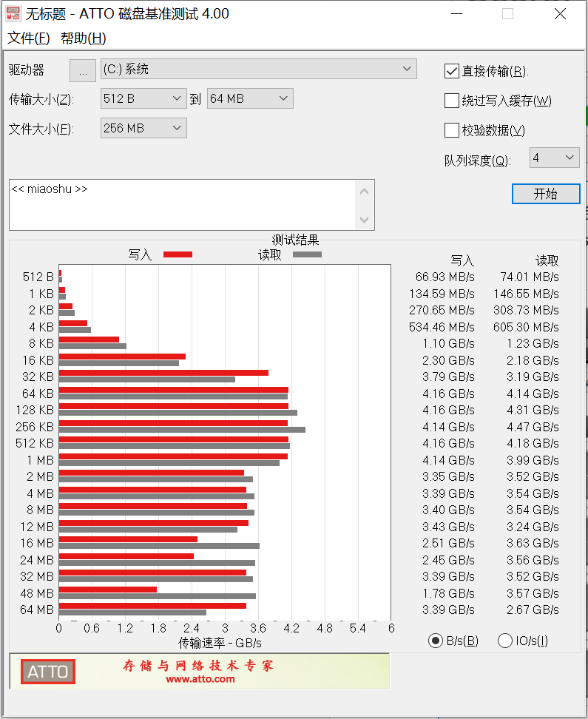Viewport: 588px width, 719px height.
Task: Open the 帮助(H) menu
Action: pos(83,38)
